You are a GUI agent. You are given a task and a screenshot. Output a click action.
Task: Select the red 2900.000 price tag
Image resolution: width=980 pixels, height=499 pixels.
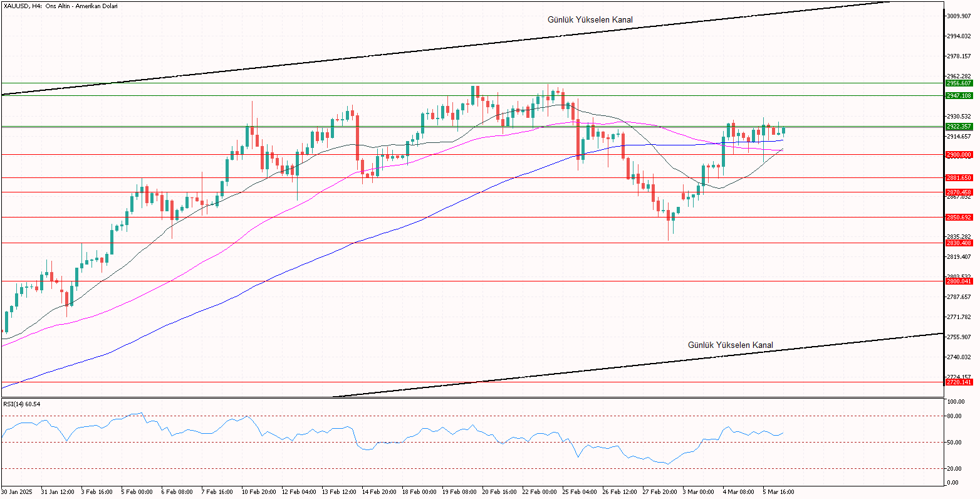[959, 154]
